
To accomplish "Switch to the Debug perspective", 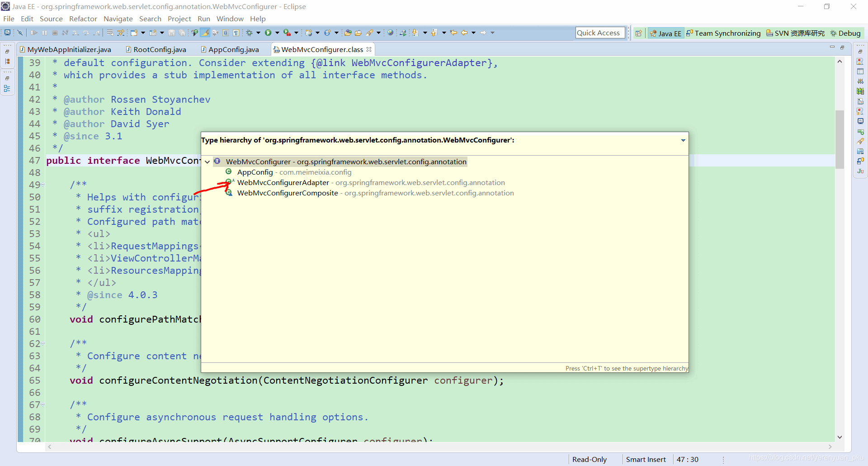I will pyautogui.click(x=845, y=33).
